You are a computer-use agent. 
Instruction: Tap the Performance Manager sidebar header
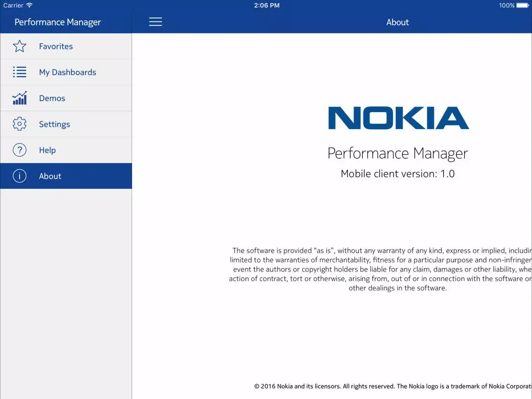(58, 22)
